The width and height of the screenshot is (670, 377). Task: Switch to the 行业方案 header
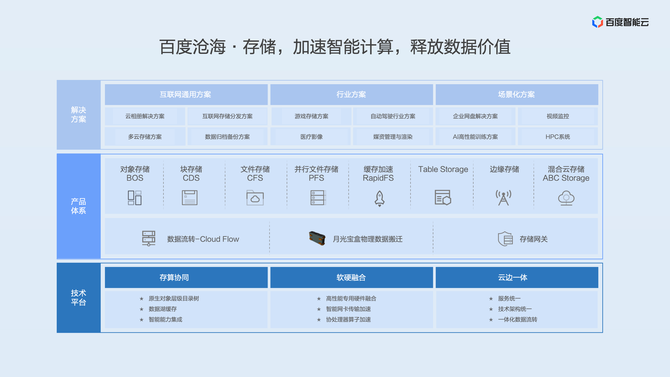[351, 94]
